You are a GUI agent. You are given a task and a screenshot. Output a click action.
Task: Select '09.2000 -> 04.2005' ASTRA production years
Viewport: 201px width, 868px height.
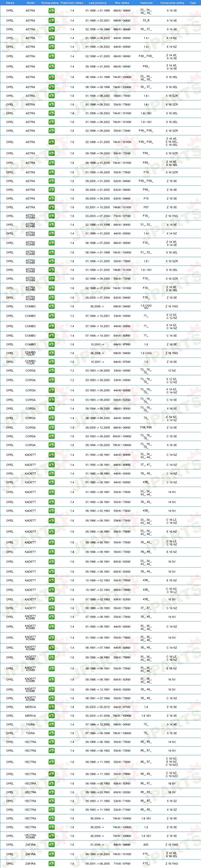pyautogui.click(x=97, y=199)
